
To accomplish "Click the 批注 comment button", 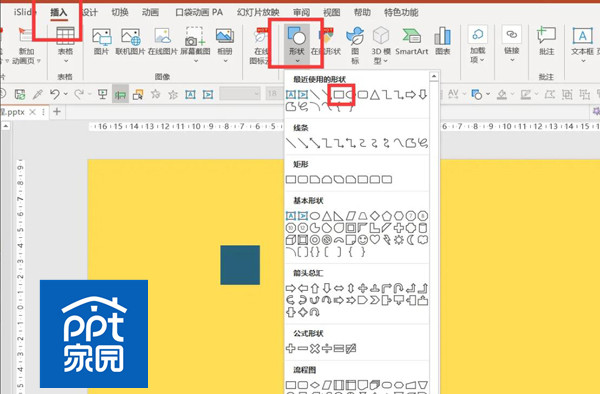I will [x=546, y=41].
